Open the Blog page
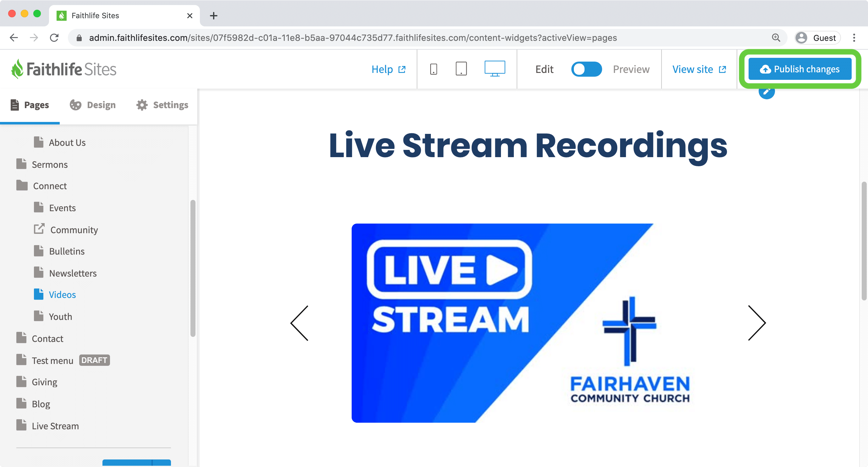 click(x=41, y=404)
